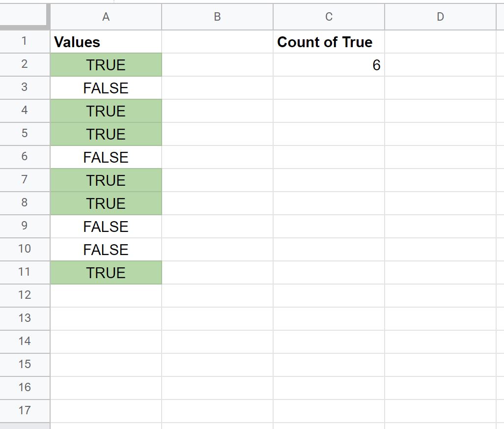Select row 17 header

coord(25,411)
